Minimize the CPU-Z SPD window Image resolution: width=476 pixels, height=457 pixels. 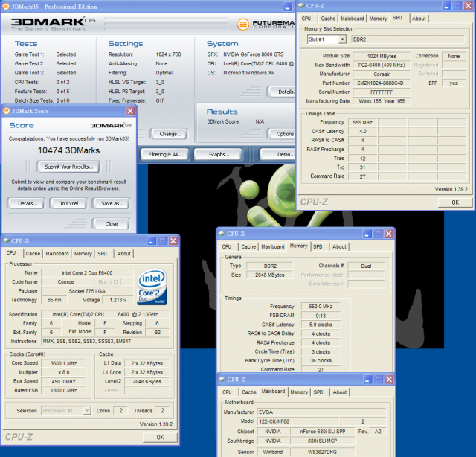pos(446,6)
